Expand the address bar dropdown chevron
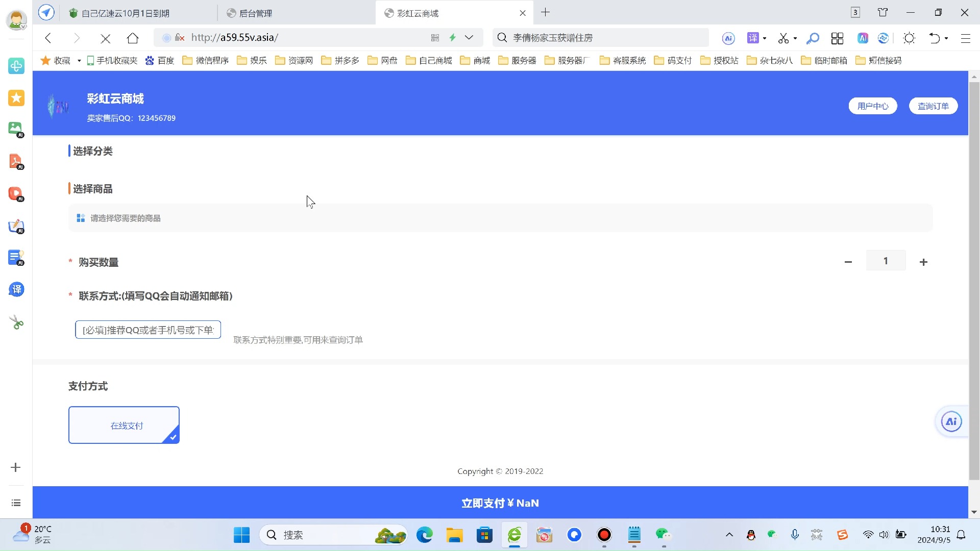Viewport: 980px width, 551px height. (x=469, y=37)
